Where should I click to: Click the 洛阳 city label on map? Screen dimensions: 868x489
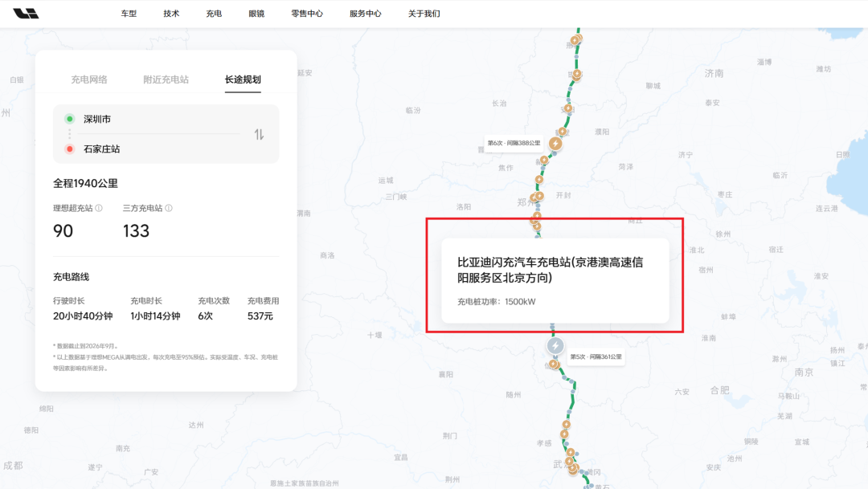coord(464,207)
